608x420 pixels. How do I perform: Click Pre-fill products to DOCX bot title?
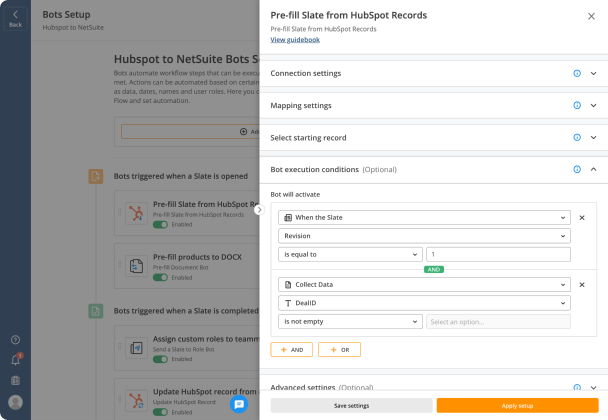pyautogui.click(x=197, y=257)
